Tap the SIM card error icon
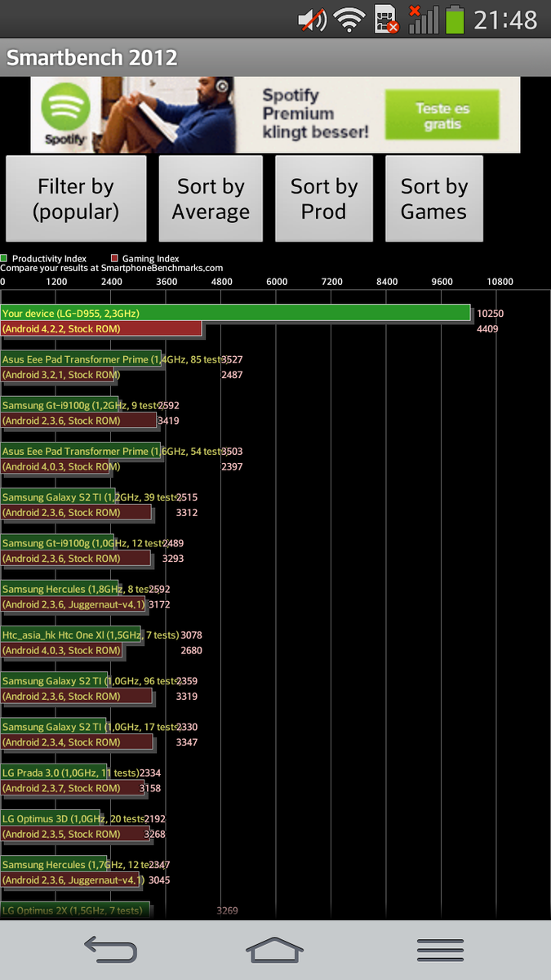This screenshot has height=980, width=551. (x=386, y=20)
